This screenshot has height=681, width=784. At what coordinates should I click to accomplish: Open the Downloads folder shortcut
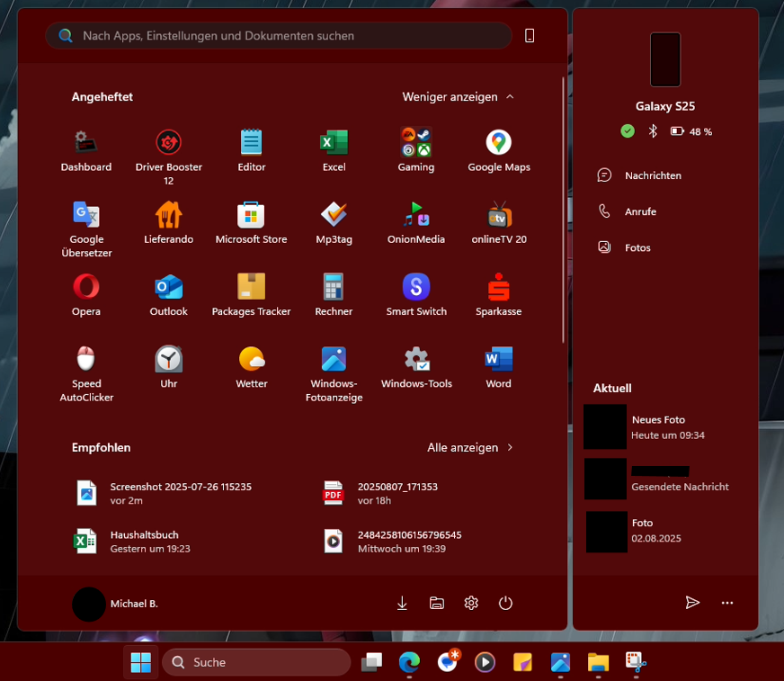click(402, 603)
